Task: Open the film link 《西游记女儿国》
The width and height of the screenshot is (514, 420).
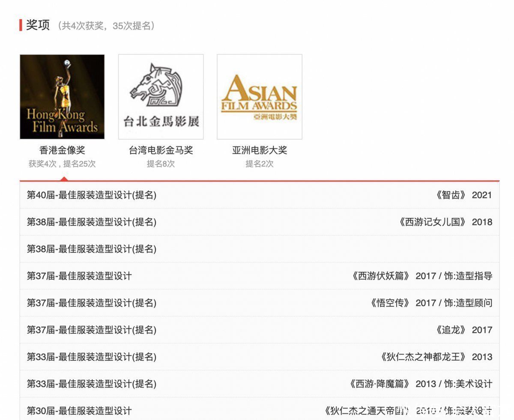Action: pos(432,222)
